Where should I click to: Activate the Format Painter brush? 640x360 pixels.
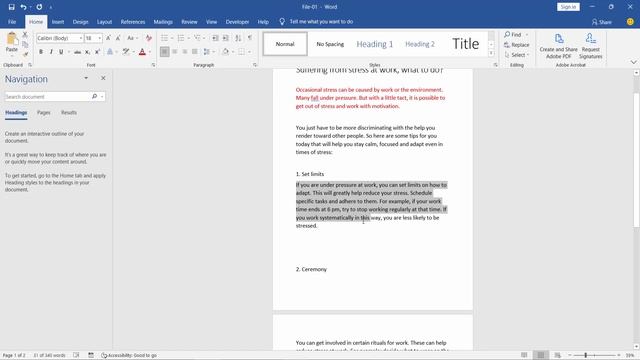[x=25, y=53]
